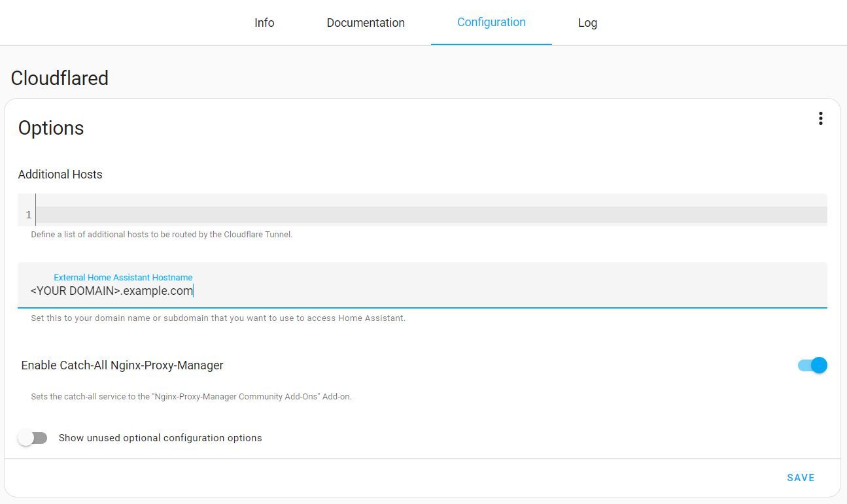847x504 pixels.
Task: Toggle Show unused optional configuration options
Action: click(33, 438)
